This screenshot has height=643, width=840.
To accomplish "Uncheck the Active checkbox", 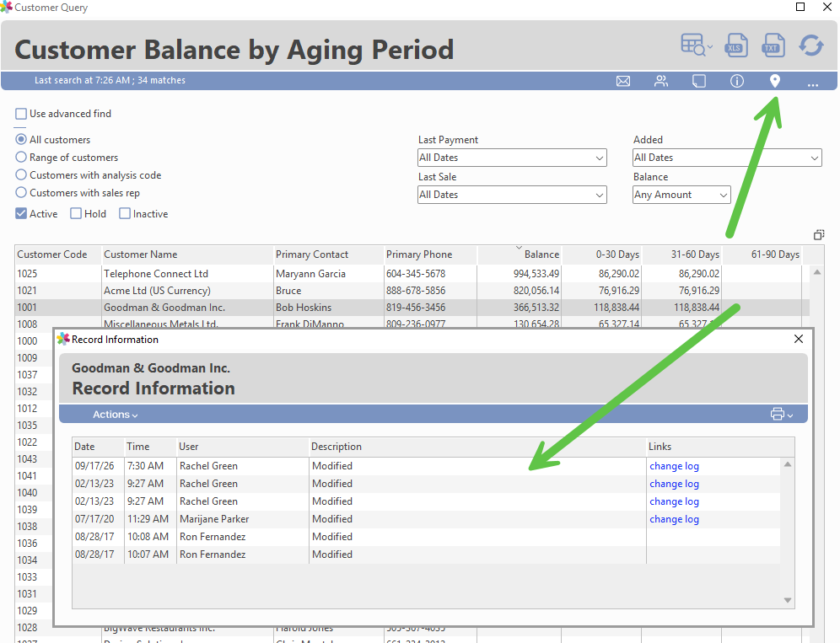I will click(21, 213).
